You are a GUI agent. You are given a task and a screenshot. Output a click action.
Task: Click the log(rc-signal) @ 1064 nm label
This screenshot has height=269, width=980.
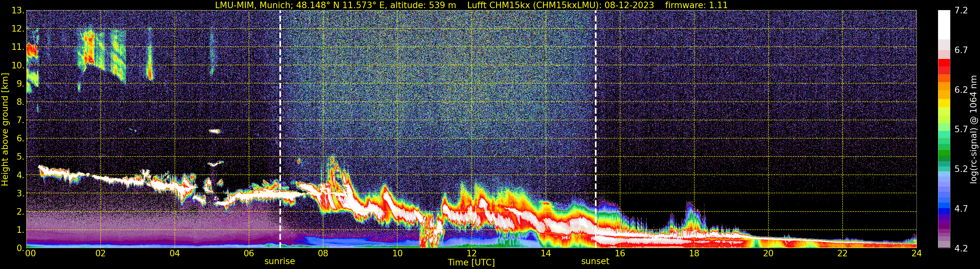point(973,130)
